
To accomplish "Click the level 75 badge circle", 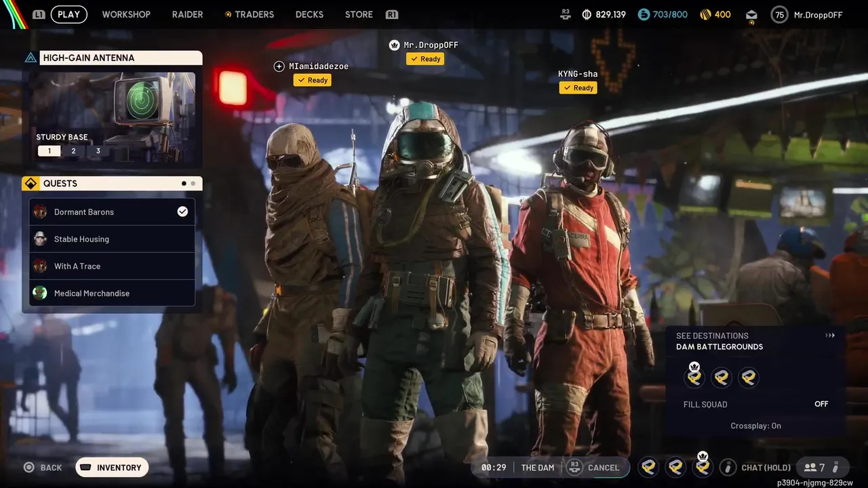I will 780,14.
